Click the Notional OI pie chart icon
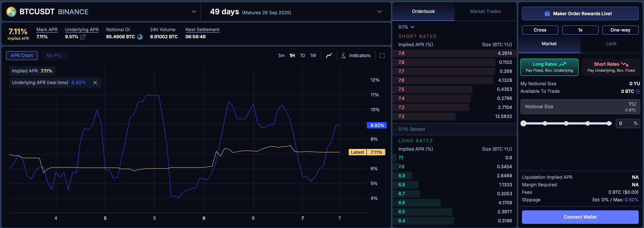This screenshot has width=644, height=228. 140,37
